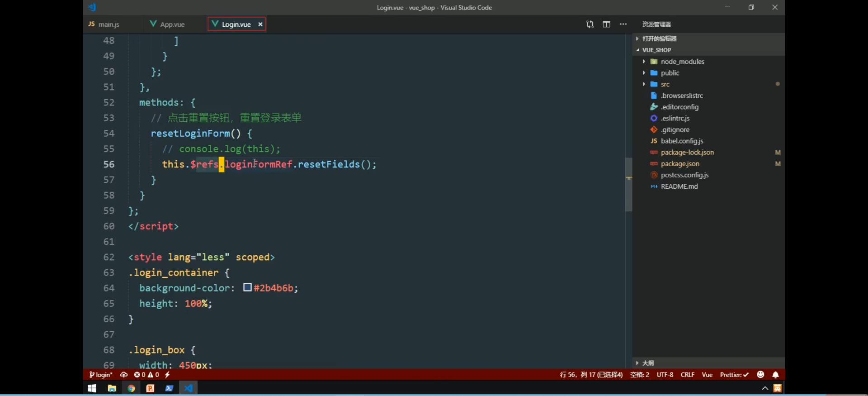Image resolution: width=868 pixels, height=396 pixels.
Task: Show hidden system tray icons
Action: [765, 388]
